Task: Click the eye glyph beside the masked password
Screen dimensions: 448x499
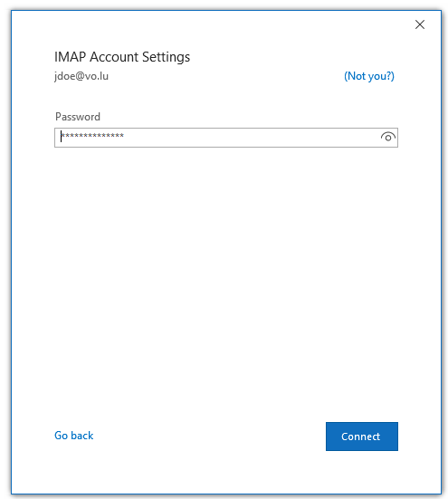Action: (x=388, y=137)
